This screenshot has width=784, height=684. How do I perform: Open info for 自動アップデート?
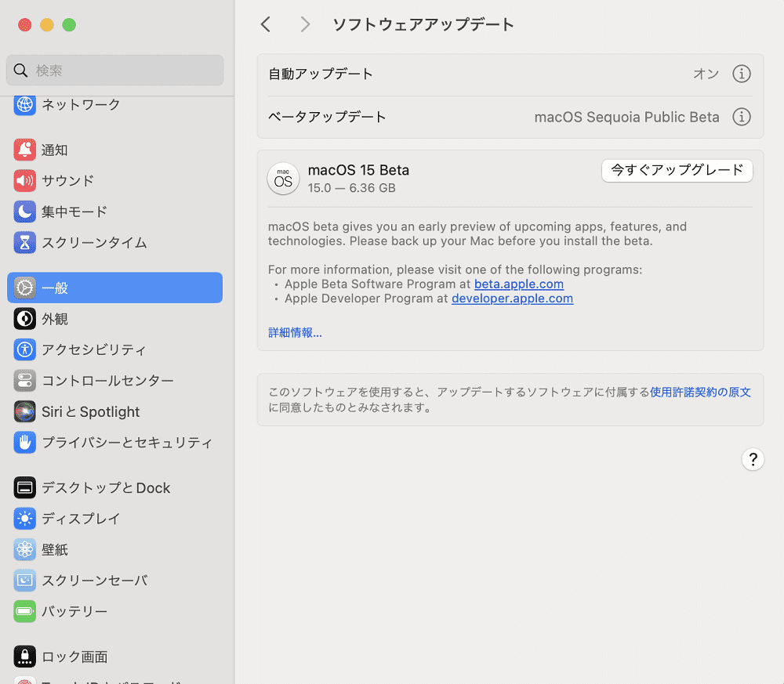tap(742, 74)
